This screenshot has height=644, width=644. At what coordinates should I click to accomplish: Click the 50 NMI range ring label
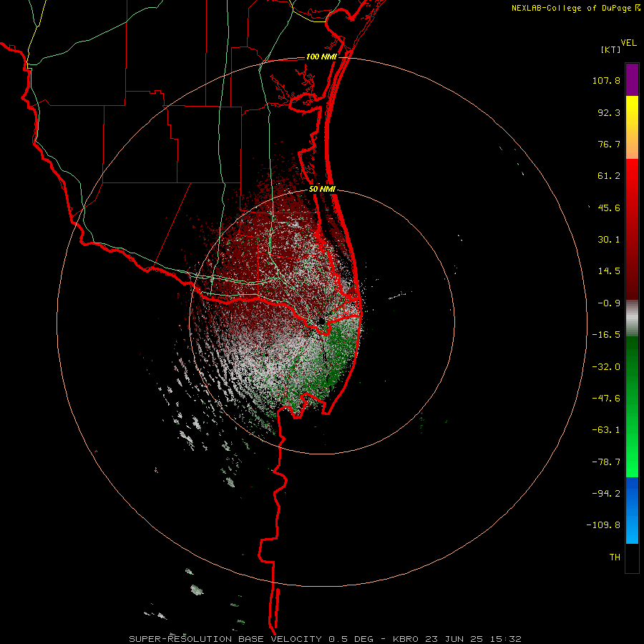(x=323, y=190)
